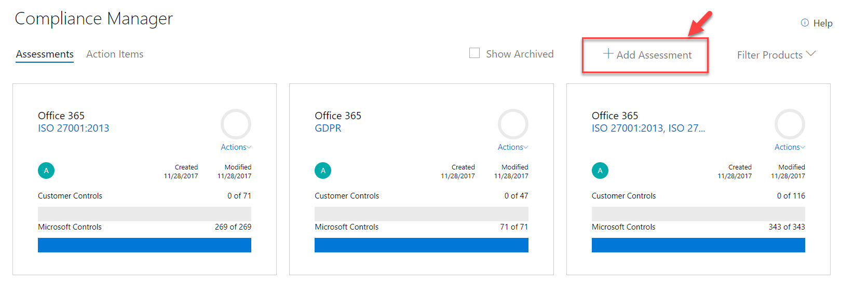Click Customer Controls label beside 0 of 71
Viewport: 868px width, 284px height.
(70, 196)
